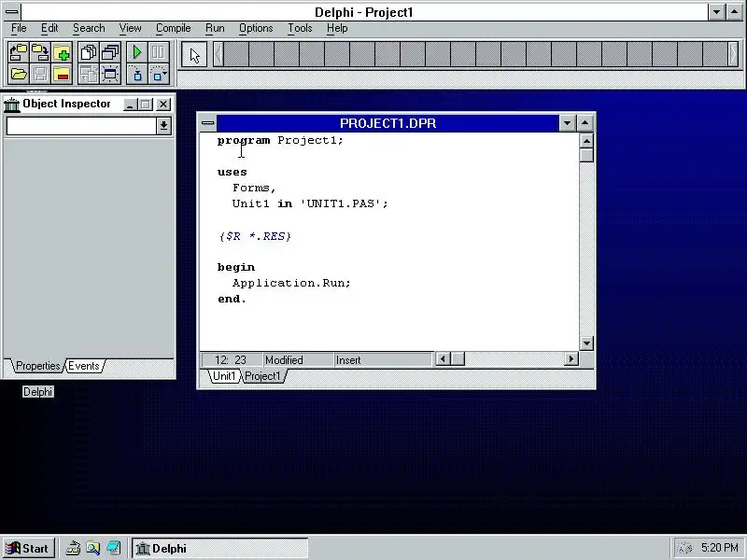Click the editor vertical scrollbar up arrow
This screenshot has width=747, height=560.
tap(586, 141)
